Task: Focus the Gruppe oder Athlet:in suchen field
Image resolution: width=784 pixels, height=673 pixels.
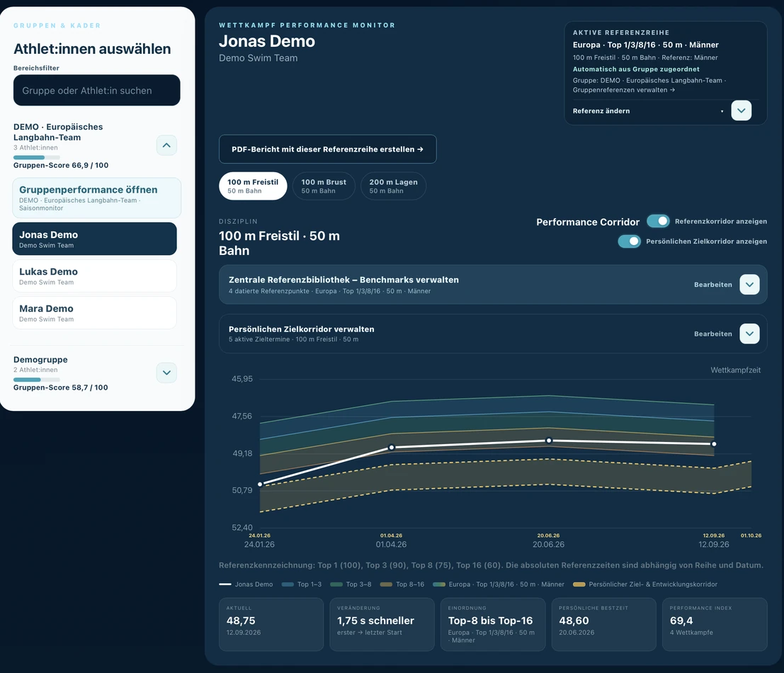Action: [96, 91]
